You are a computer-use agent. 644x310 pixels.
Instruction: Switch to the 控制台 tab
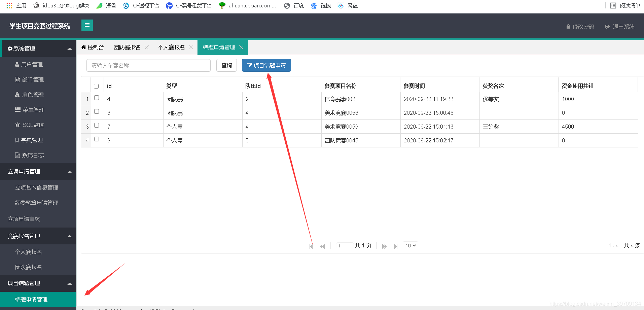coord(93,47)
